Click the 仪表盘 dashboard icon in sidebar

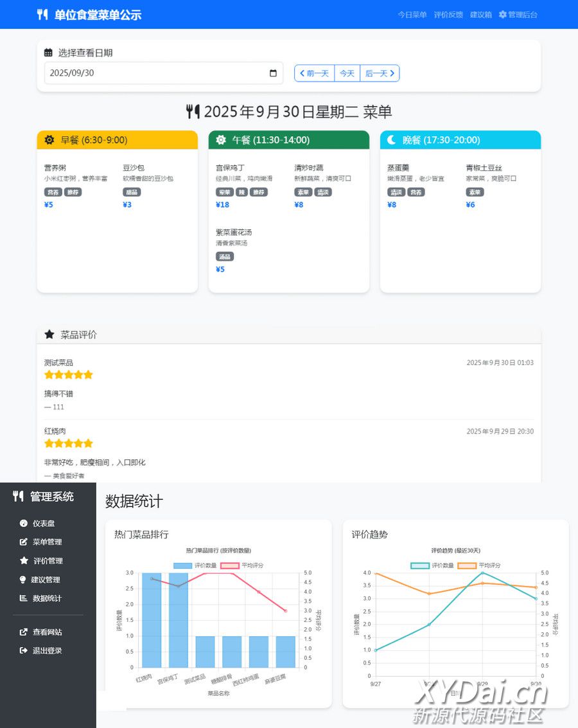24,524
